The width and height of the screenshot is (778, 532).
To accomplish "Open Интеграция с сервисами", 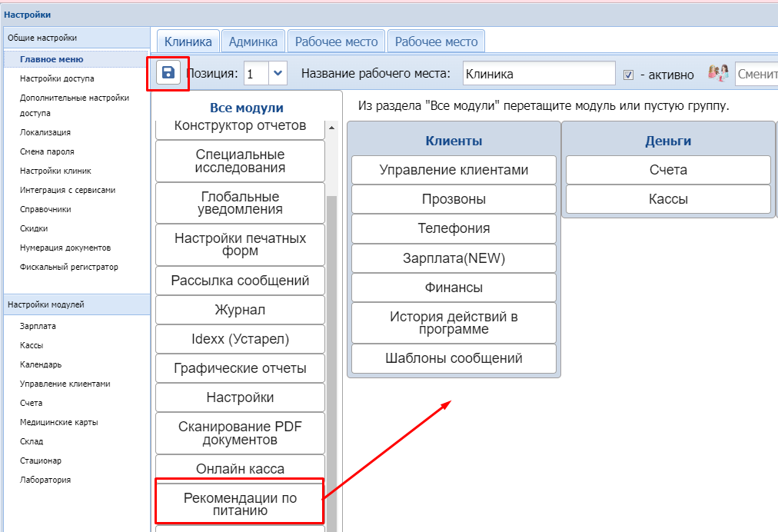I will coord(68,190).
